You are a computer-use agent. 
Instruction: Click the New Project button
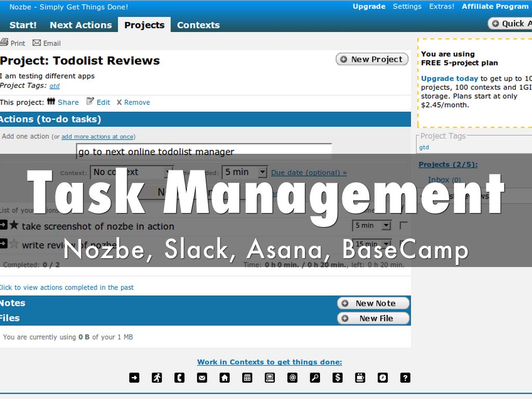[x=372, y=59]
